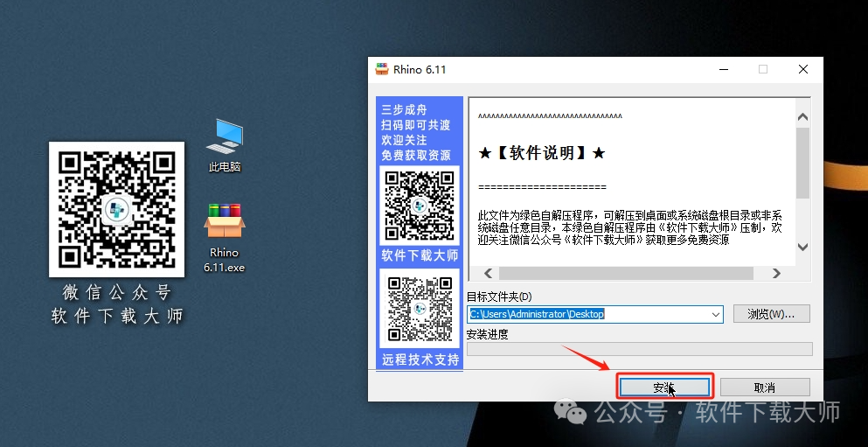Click the upper QR code in installer sidebar
The image size is (868, 447).
tap(420, 205)
